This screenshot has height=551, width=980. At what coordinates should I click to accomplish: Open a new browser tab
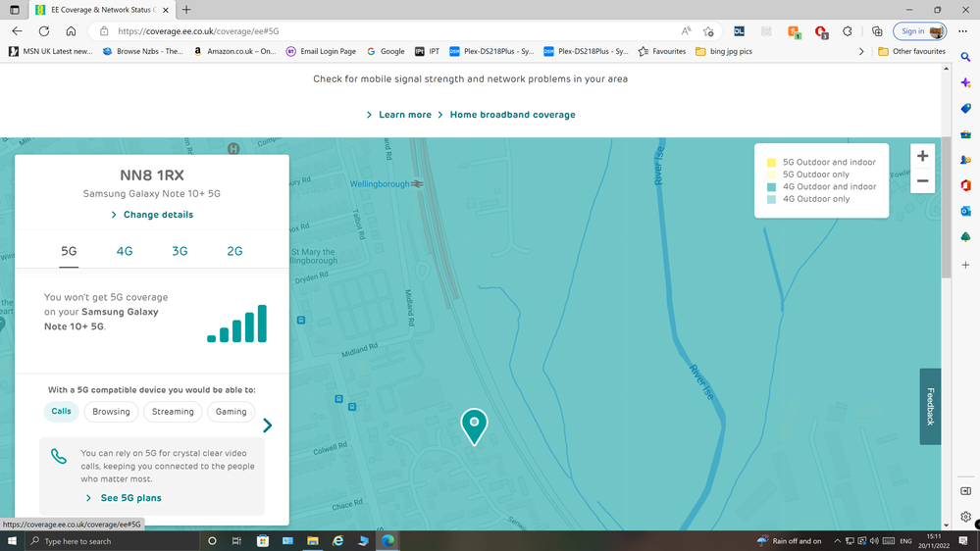[186, 10]
